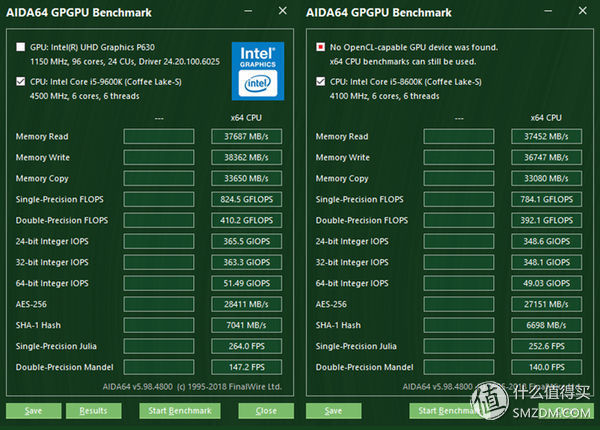Click the empty GPU Memory Write field, right window
Screen dimensions: 600x430
(459, 158)
